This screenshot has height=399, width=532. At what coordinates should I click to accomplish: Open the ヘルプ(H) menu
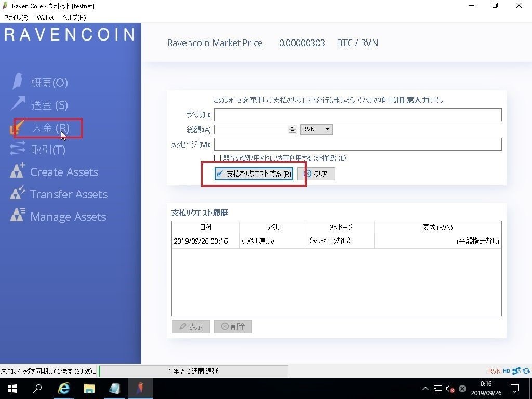74,17
